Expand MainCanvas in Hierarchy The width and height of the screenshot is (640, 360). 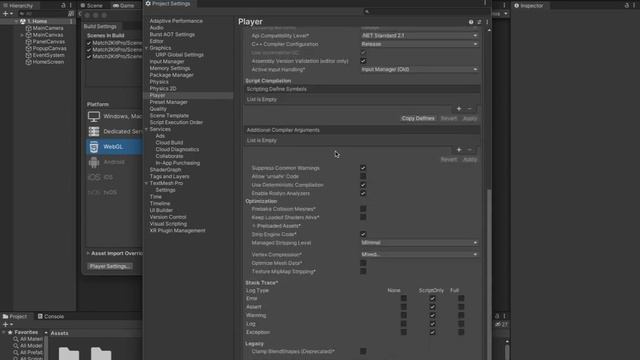pos(22,35)
